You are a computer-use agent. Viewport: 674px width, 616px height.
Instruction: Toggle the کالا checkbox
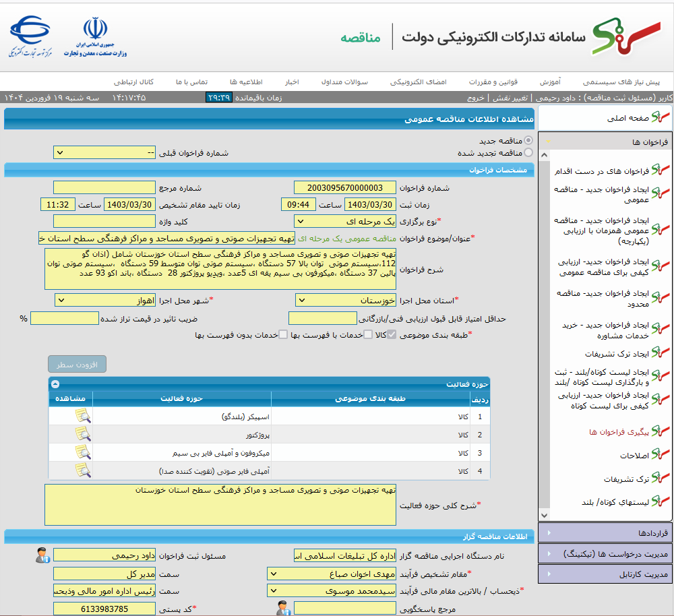[391, 335]
